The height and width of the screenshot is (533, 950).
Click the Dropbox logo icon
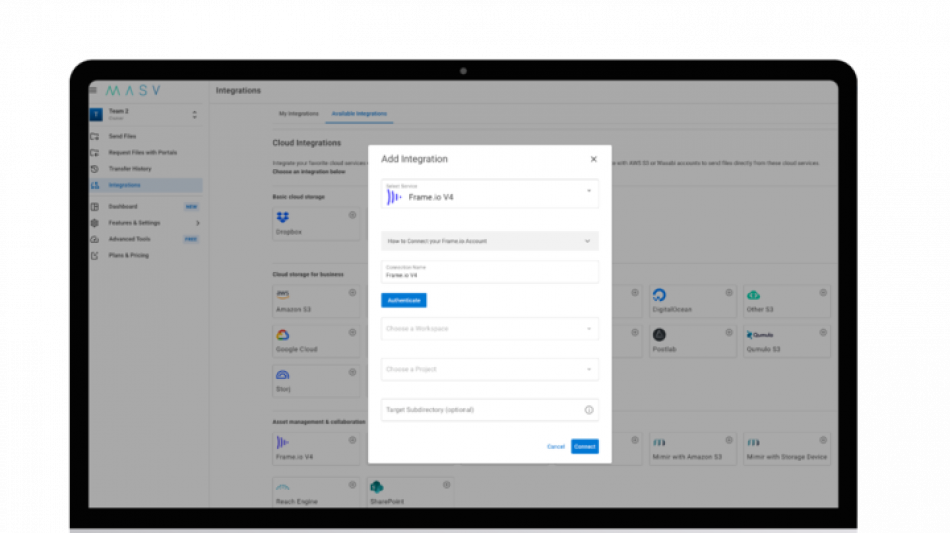[x=283, y=217]
